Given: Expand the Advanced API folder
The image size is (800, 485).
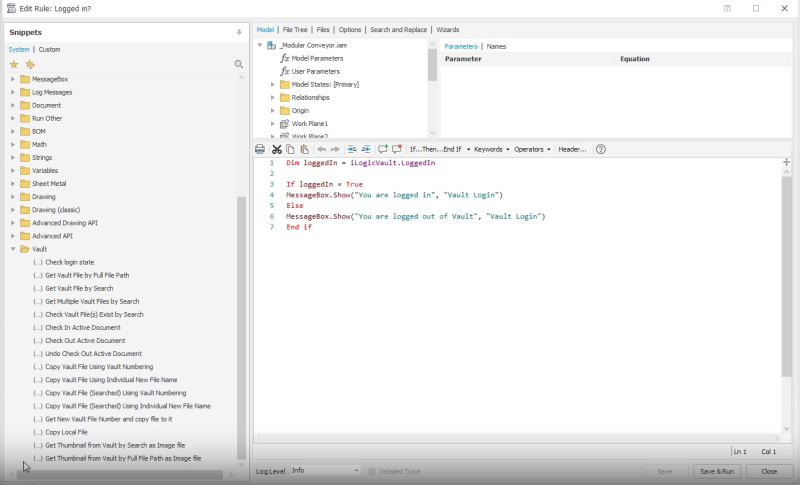Looking at the screenshot, I should pos(13,236).
